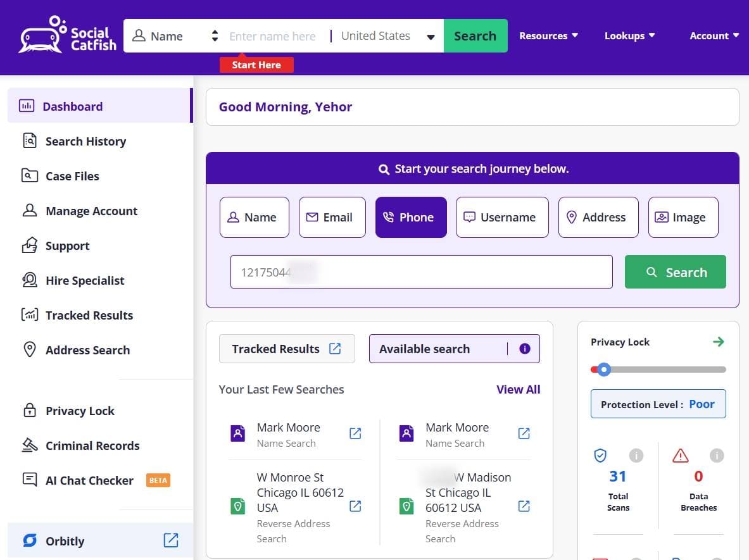The width and height of the screenshot is (749, 560).
Task: Click the AI Chat Checker icon
Action: [30, 479]
